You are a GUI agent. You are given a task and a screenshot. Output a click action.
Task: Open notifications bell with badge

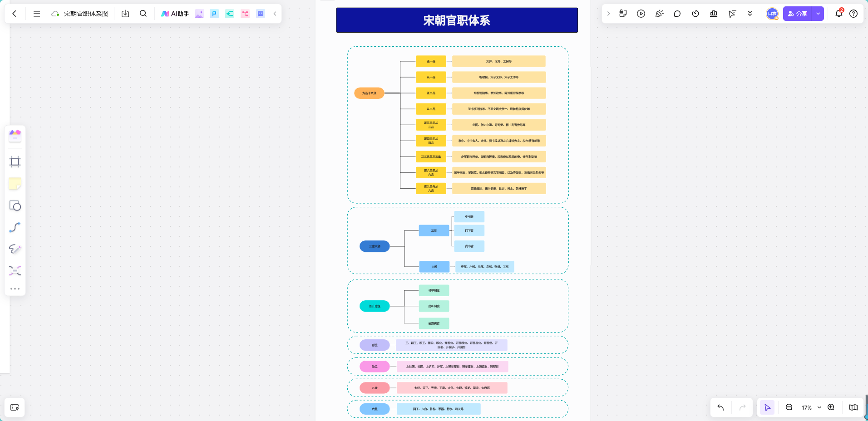(x=839, y=13)
